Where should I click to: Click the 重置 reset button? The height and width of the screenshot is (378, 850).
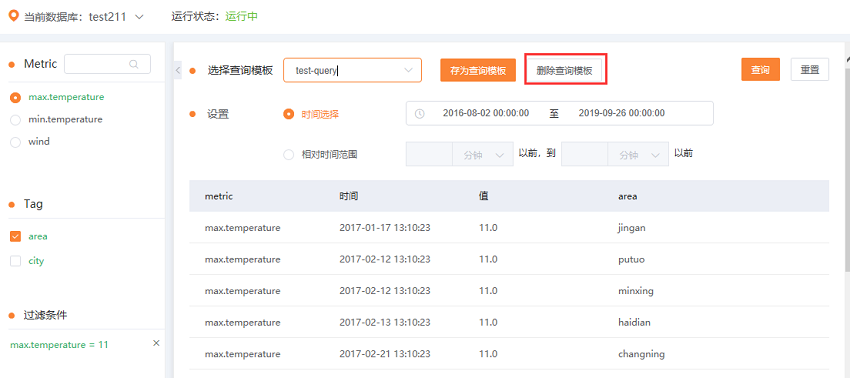pos(810,69)
